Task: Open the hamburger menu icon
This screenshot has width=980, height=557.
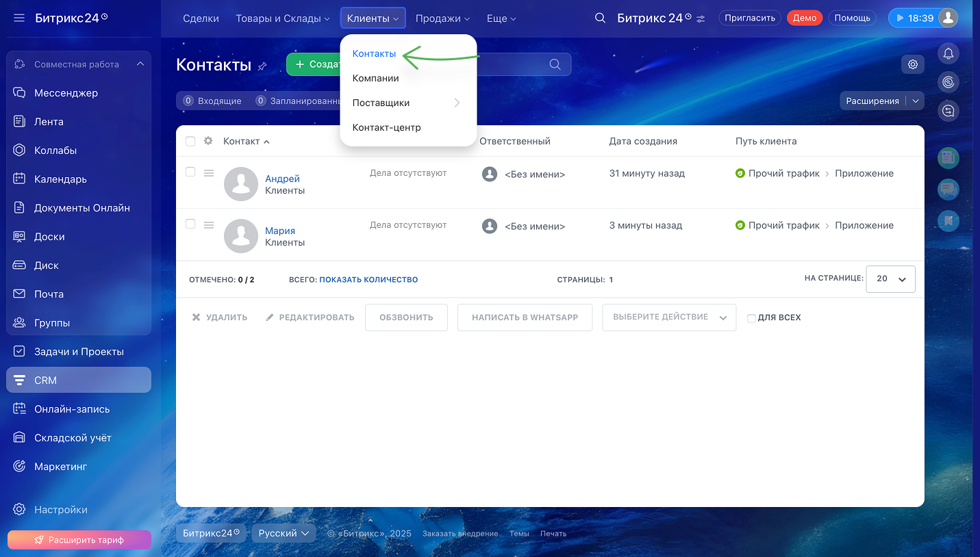Action: (19, 18)
